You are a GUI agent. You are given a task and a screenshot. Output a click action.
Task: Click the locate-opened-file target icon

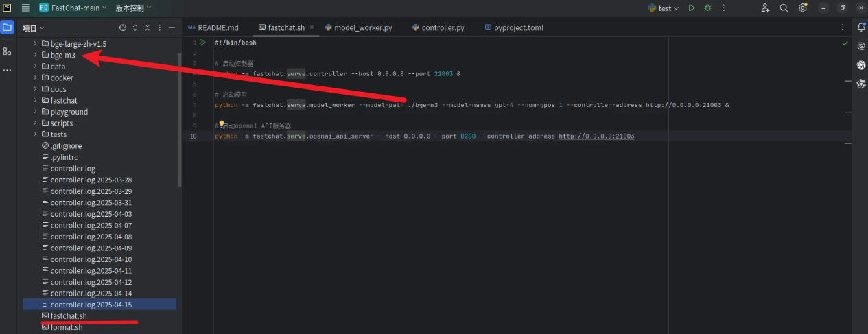(x=123, y=28)
